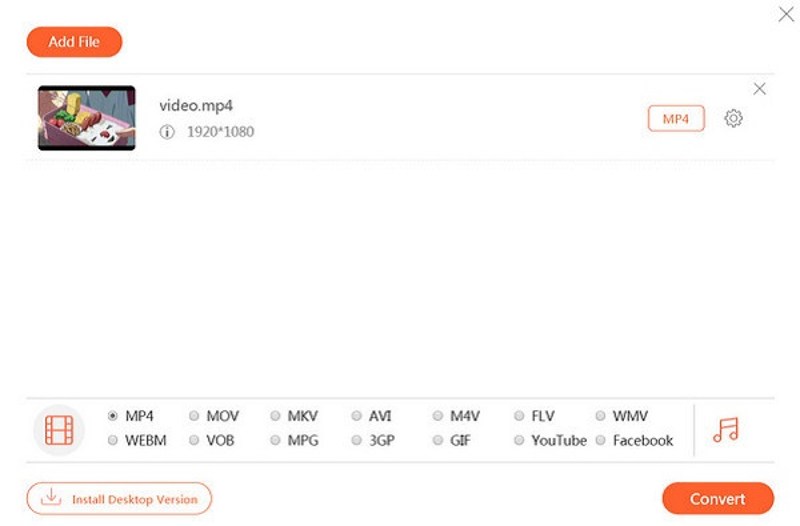Close the converter window
Viewport: 800px width, 526px height.
pos(785,14)
